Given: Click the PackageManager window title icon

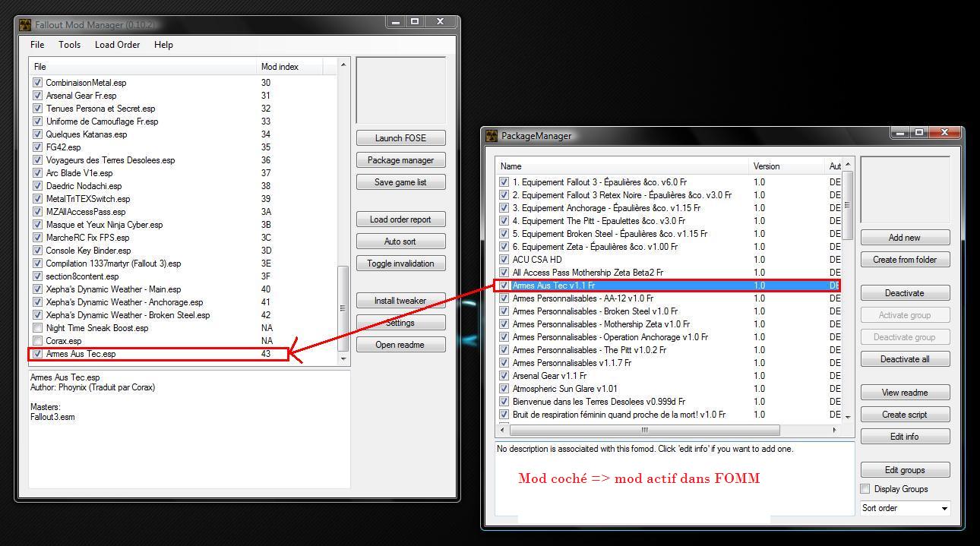Looking at the screenshot, I should pos(492,136).
